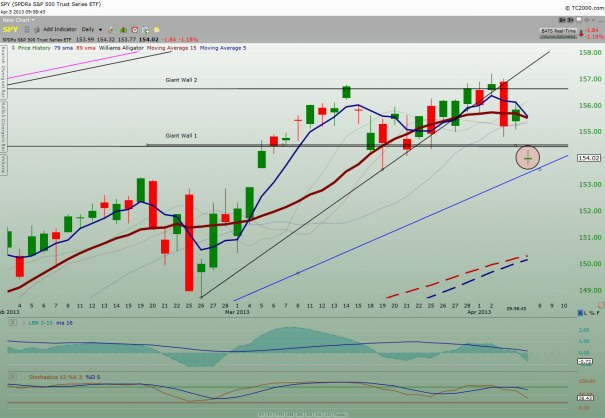Toggle the F scale option
Viewport: 605px width, 418px height.
pos(598,313)
